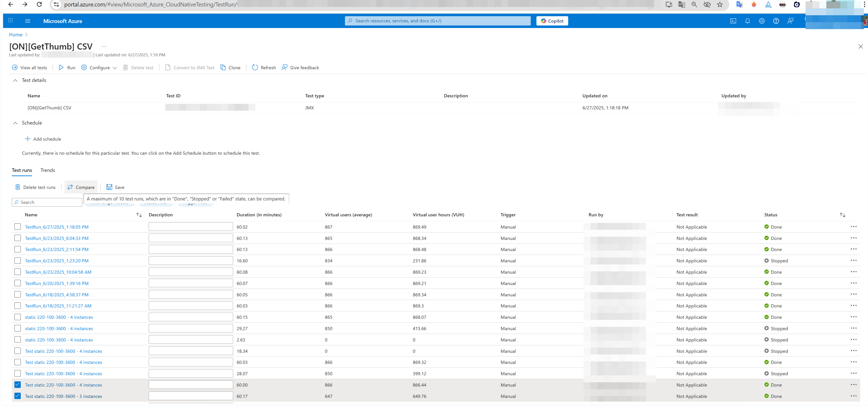This screenshot has width=868, height=407.
Task: Collapse the Schedule section
Action: coord(15,123)
